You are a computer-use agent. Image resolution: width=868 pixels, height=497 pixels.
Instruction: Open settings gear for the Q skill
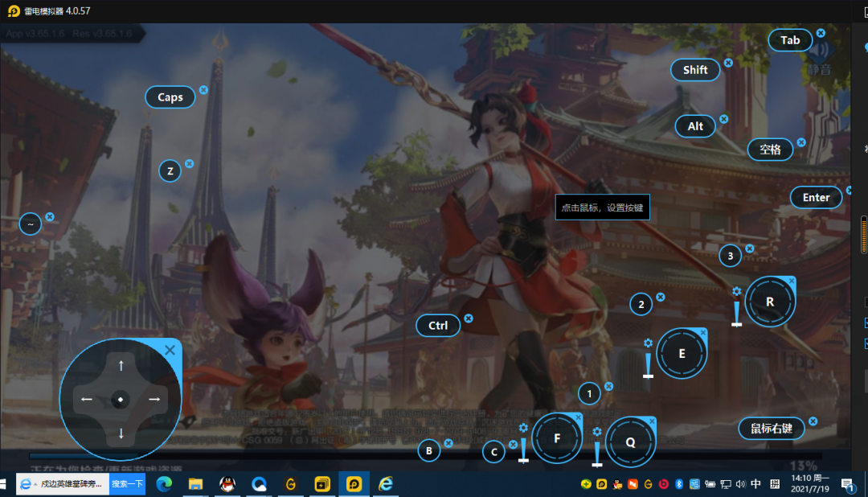pyautogui.click(x=596, y=432)
